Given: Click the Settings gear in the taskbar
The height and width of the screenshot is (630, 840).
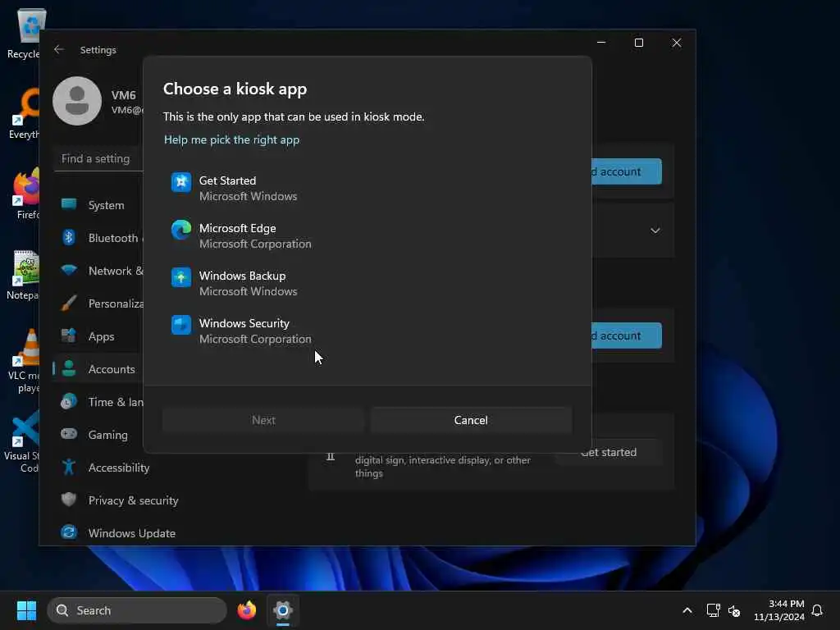Looking at the screenshot, I should (283, 610).
